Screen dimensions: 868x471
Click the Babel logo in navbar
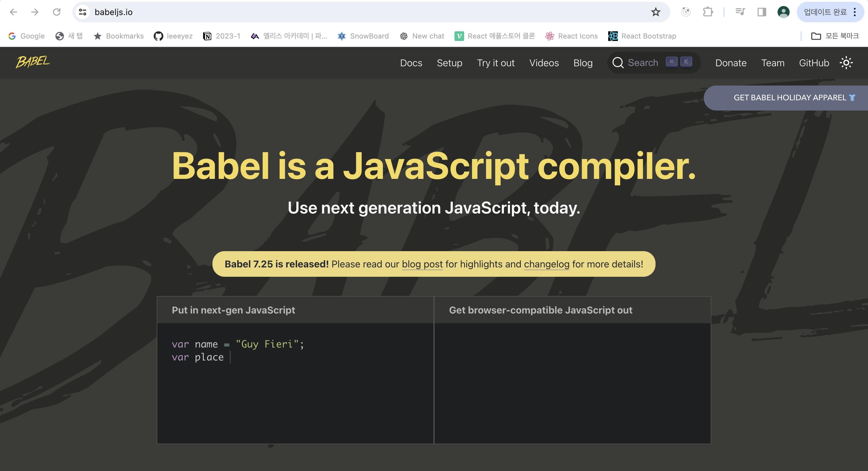pyautogui.click(x=33, y=62)
